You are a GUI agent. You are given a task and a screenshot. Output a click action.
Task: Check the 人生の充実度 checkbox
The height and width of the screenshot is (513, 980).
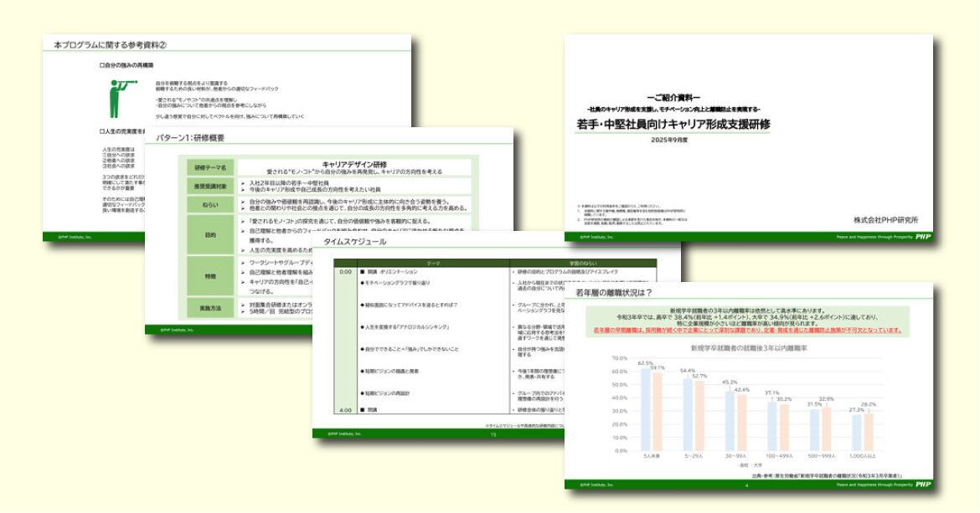(x=101, y=130)
